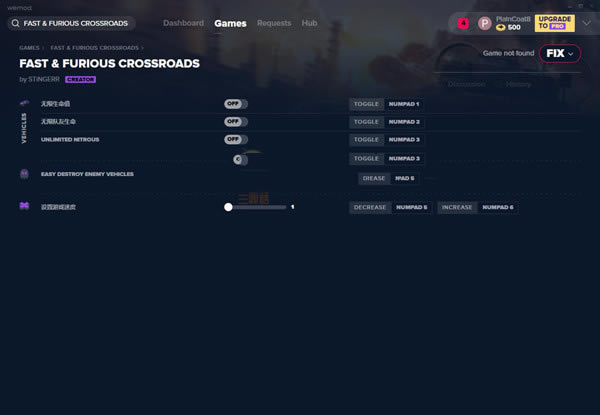The width and height of the screenshot is (600, 415).
Task: Click the Upgrade to Pro button
Action: (x=555, y=23)
